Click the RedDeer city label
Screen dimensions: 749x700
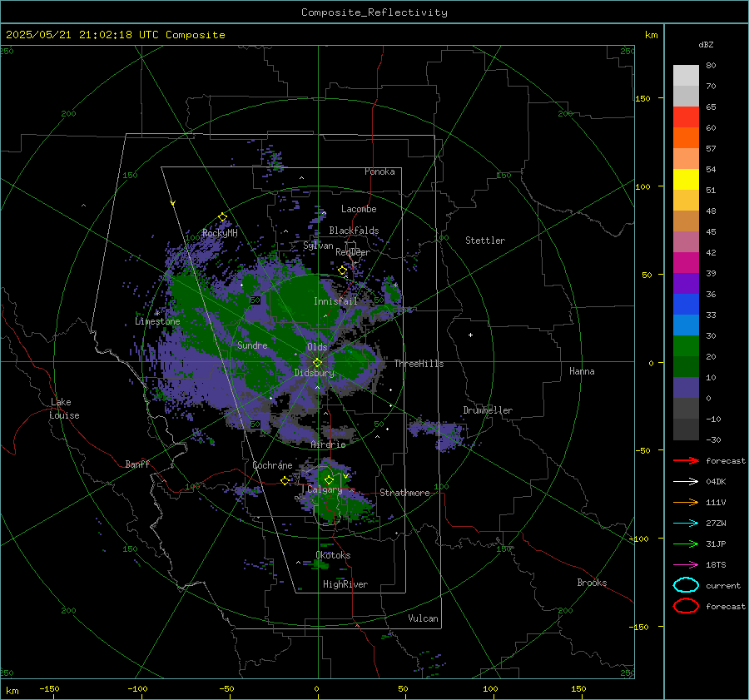coord(353,252)
